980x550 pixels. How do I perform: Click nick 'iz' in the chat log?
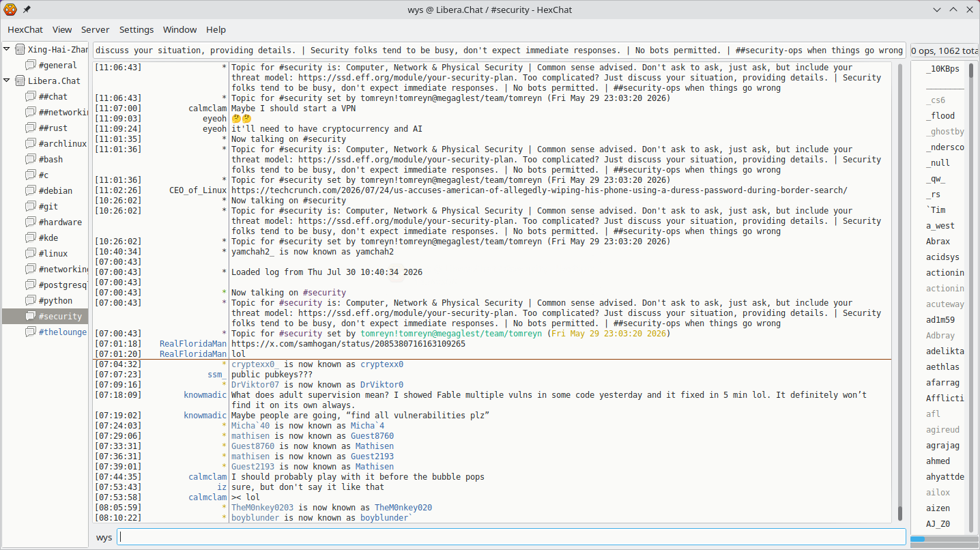pyautogui.click(x=222, y=487)
